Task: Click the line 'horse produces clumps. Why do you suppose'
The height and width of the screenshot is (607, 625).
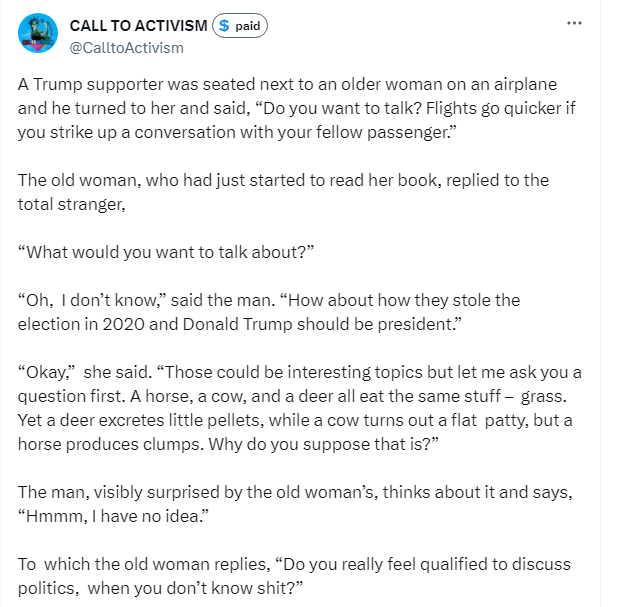Action: tap(228, 444)
